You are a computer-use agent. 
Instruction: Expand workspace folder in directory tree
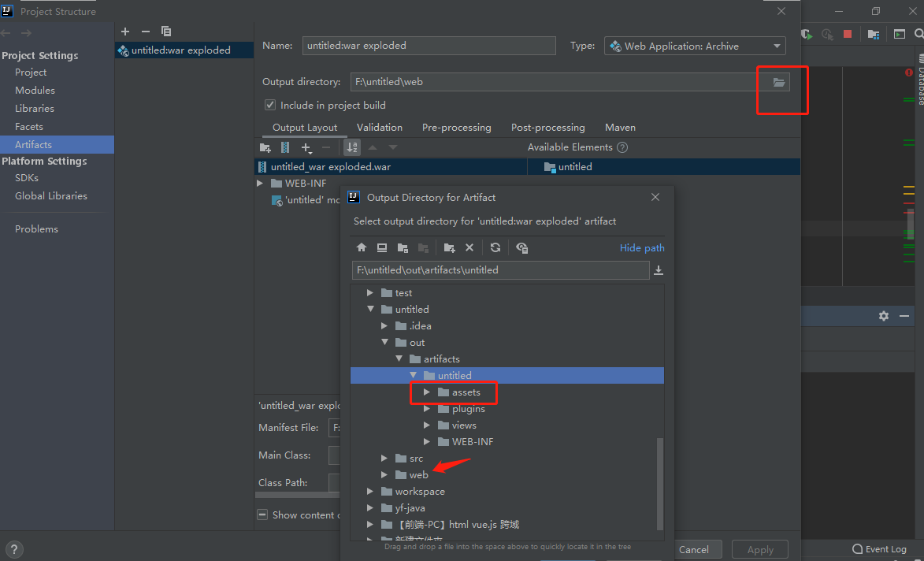pyautogui.click(x=370, y=491)
